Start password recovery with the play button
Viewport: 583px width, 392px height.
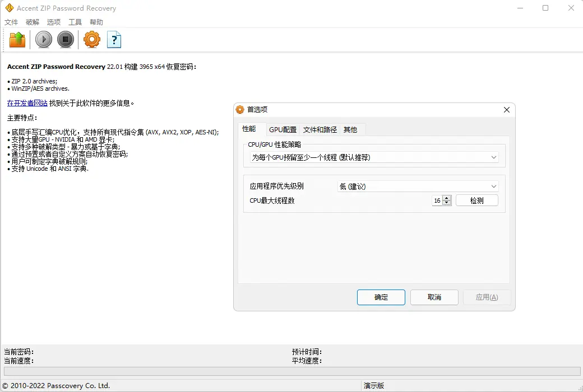point(44,39)
